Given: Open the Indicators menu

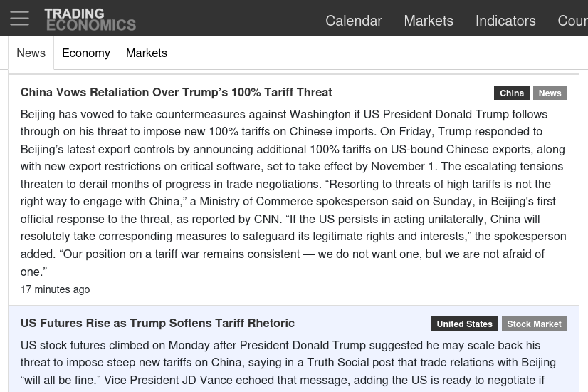Looking at the screenshot, I should (505, 21).
